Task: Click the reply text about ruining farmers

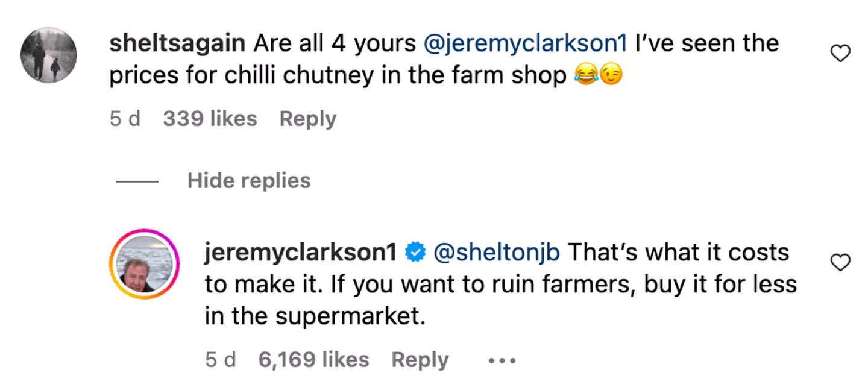Action: 500,285
